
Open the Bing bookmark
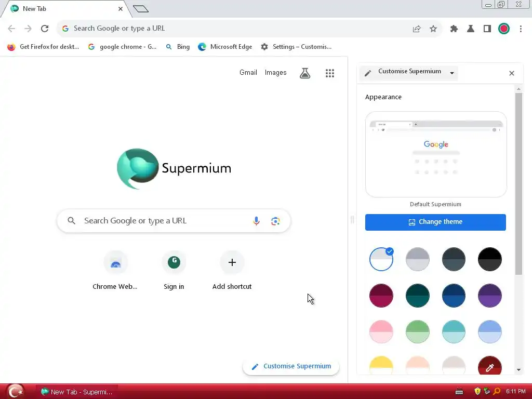coord(178,47)
